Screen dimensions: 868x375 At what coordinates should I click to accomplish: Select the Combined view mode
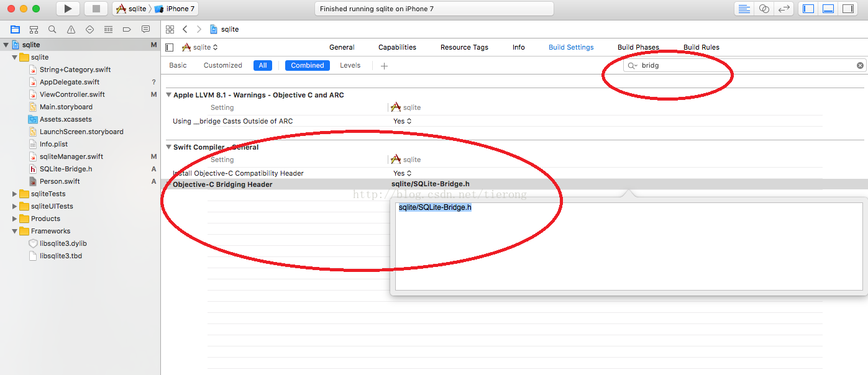point(308,65)
